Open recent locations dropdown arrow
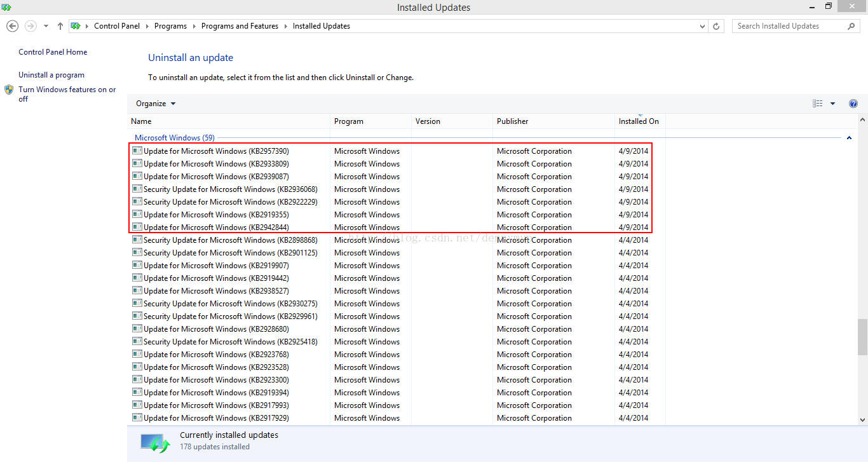Image resolution: width=868 pixels, height=462 pixels. pyautogui.click(x=46, y=26)
